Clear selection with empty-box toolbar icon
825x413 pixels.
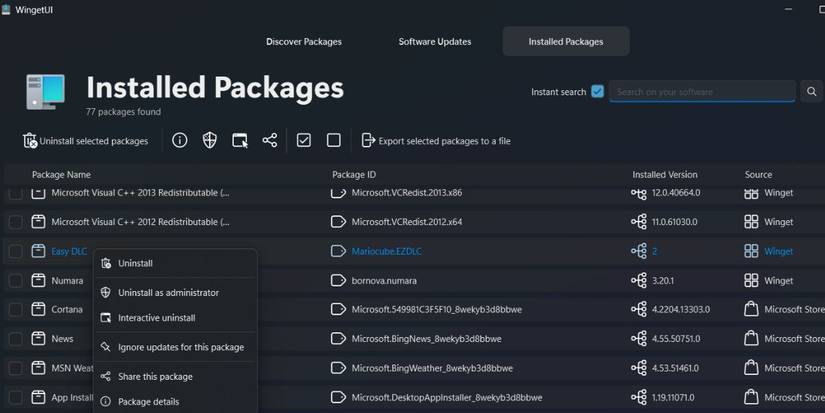(334, 141)
